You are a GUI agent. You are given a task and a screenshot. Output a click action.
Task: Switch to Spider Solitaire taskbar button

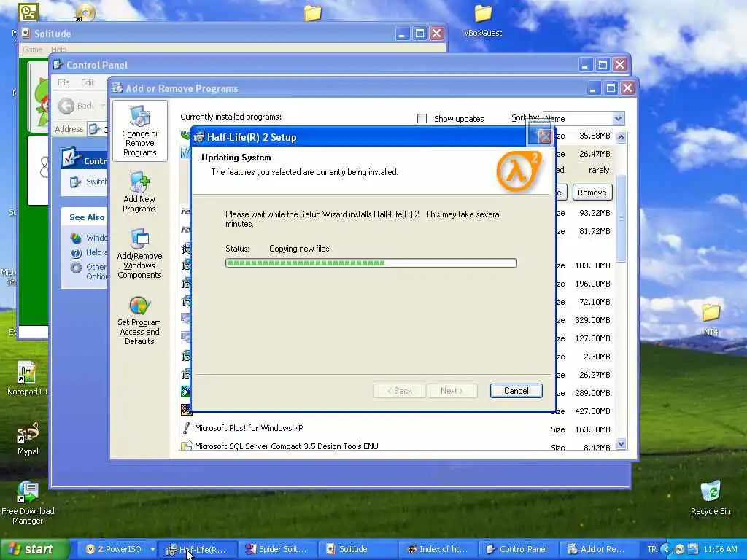(x=277, y=549)
